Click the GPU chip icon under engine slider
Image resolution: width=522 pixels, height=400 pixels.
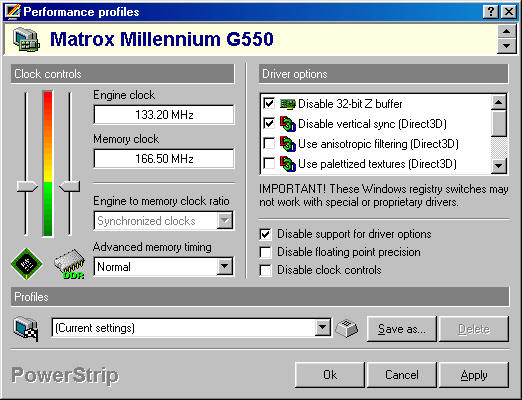tap(27, 264)
